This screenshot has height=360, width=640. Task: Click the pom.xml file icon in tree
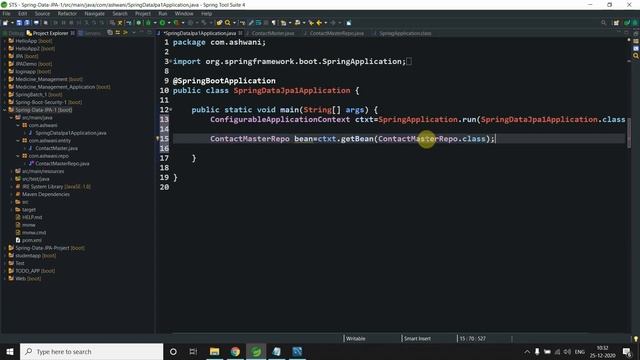point(18,240)
